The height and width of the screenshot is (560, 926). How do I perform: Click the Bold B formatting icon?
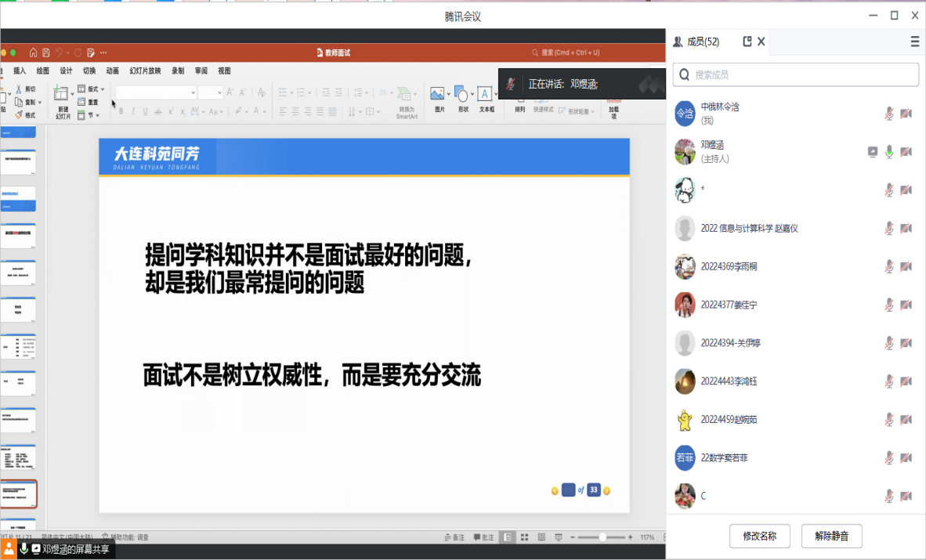pyautogui.click(x=121, y=111)
